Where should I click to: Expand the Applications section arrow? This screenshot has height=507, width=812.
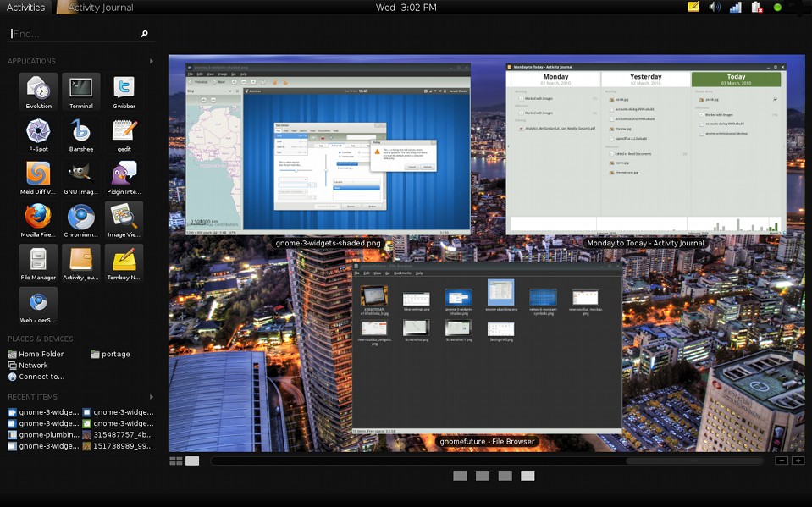152,61
